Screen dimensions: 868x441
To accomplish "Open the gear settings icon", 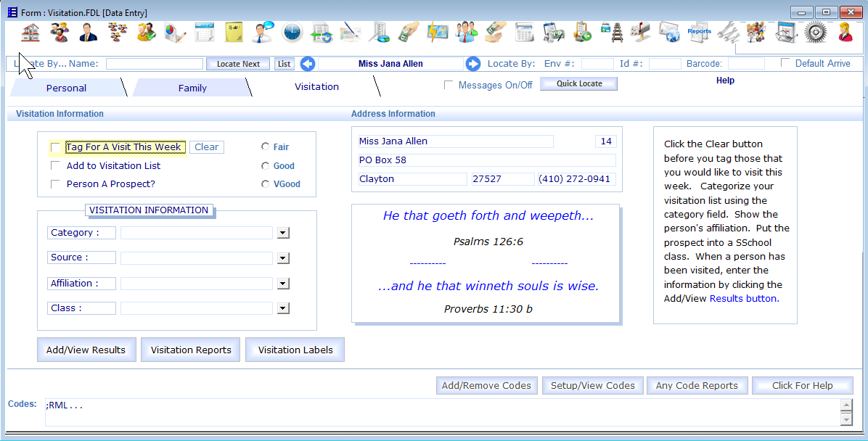I will [816, 33].
